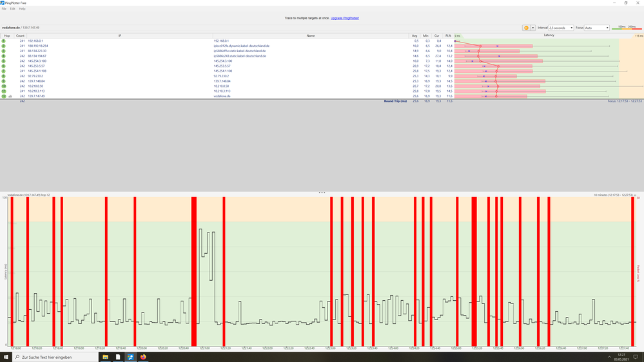Click the 10 minutes time range label

point(613,195)
